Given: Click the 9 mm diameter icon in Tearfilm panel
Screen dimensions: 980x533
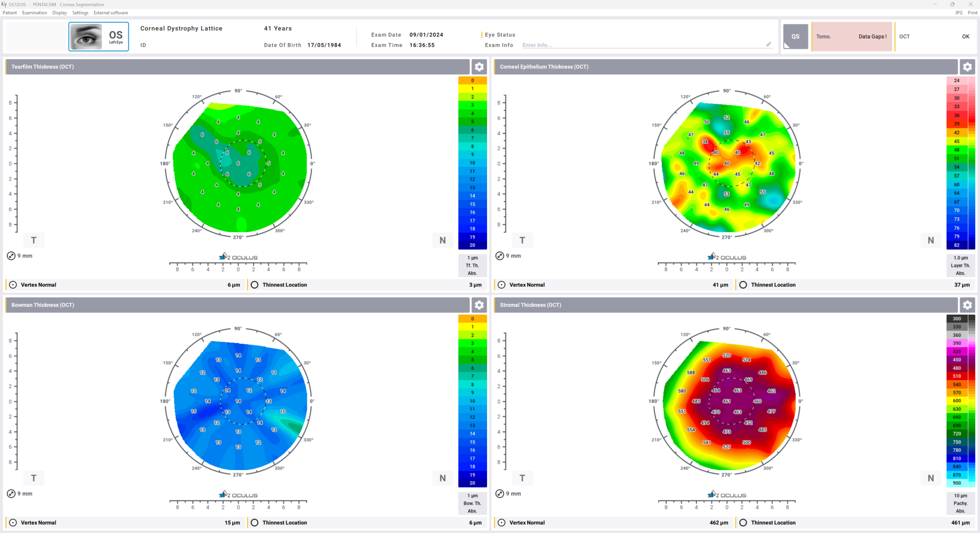Looking at the screenshot, I should click(11, 256).
